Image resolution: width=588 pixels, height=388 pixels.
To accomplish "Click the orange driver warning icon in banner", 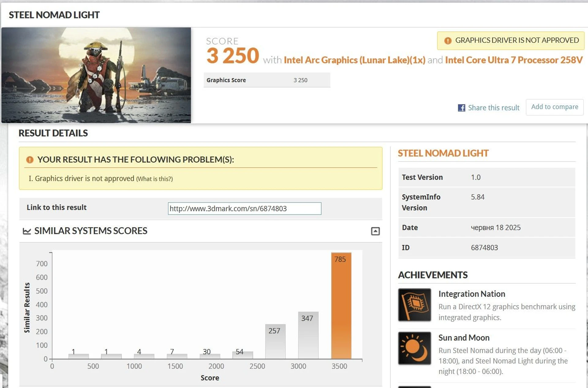I will click(x=448, y=40).
